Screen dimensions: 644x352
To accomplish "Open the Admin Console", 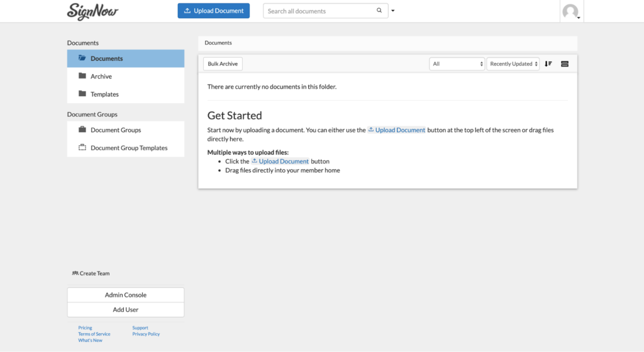I will pyautogui.click(x=126, y=295).
